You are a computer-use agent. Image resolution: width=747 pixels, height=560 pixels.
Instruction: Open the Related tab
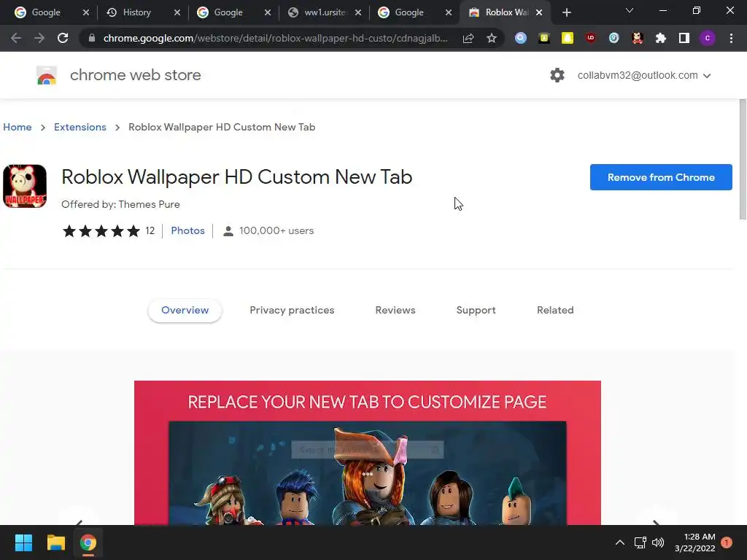point(555,310)
